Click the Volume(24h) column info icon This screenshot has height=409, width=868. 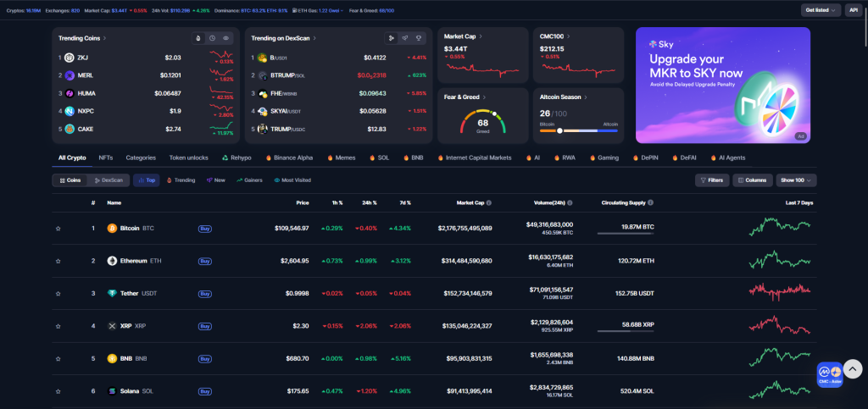click(x=570, y=203)
